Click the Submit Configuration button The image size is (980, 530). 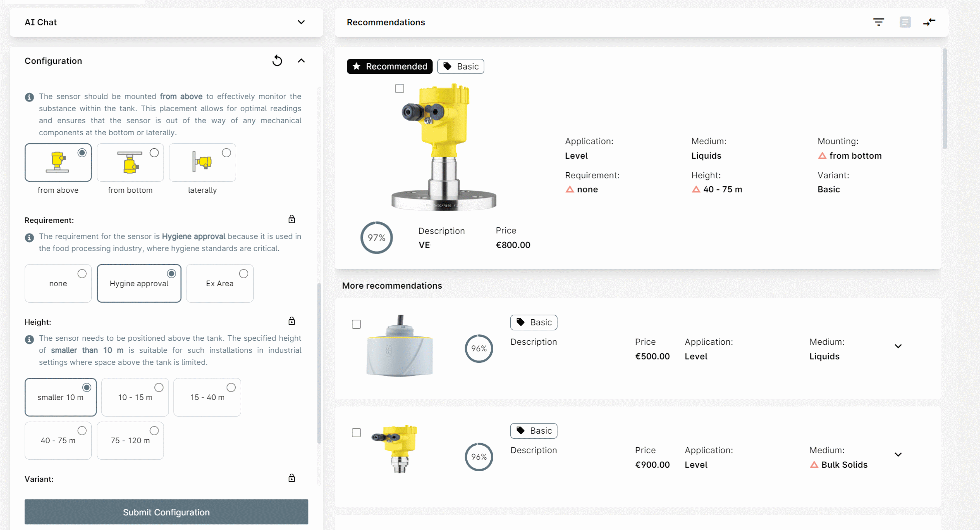(166, 512)
